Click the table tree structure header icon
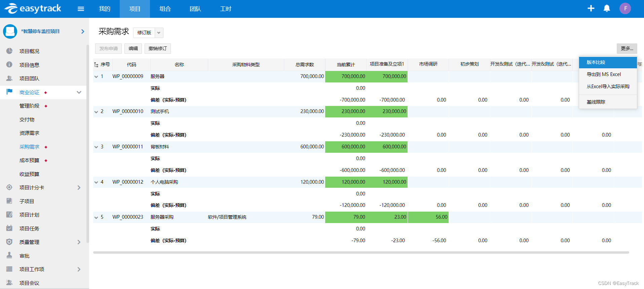The image size is (644, 289). click(x=96, y=65)
